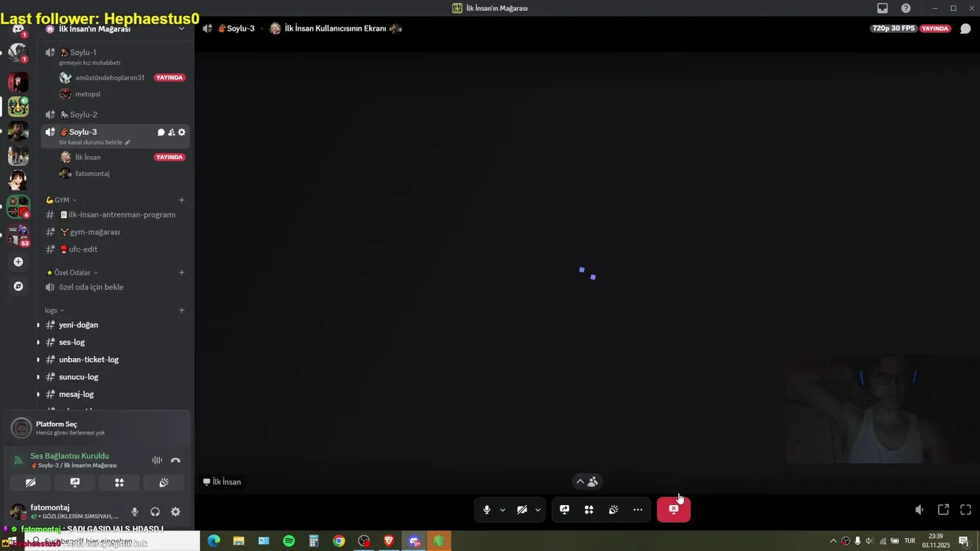980x551 pixels.
Task: Open more options three-dots menu
Action: coord(638,510)
